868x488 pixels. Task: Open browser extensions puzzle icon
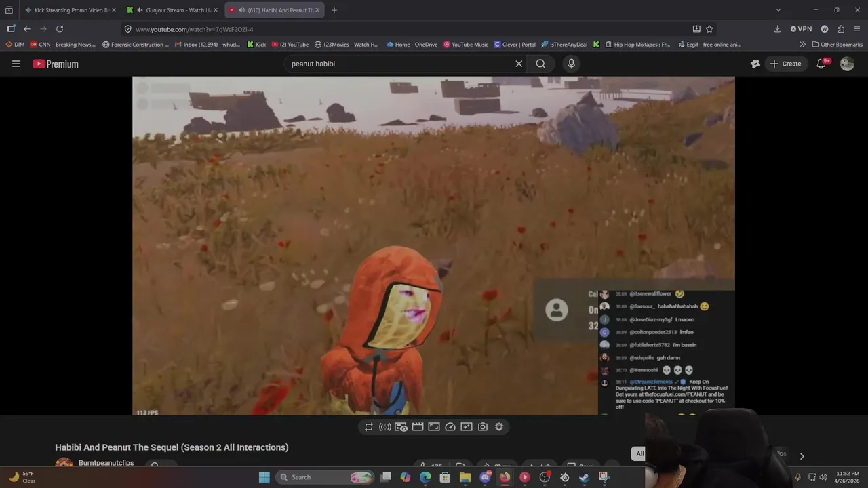841,29
